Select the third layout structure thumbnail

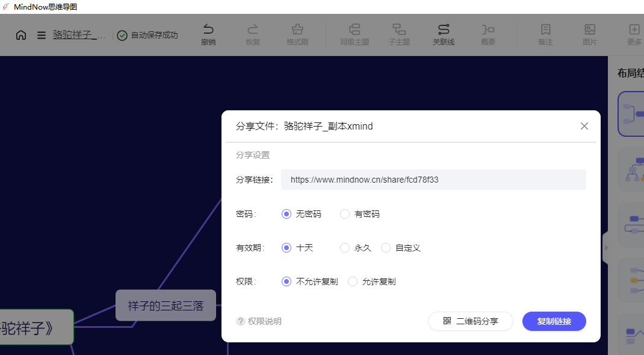(631, 225)
